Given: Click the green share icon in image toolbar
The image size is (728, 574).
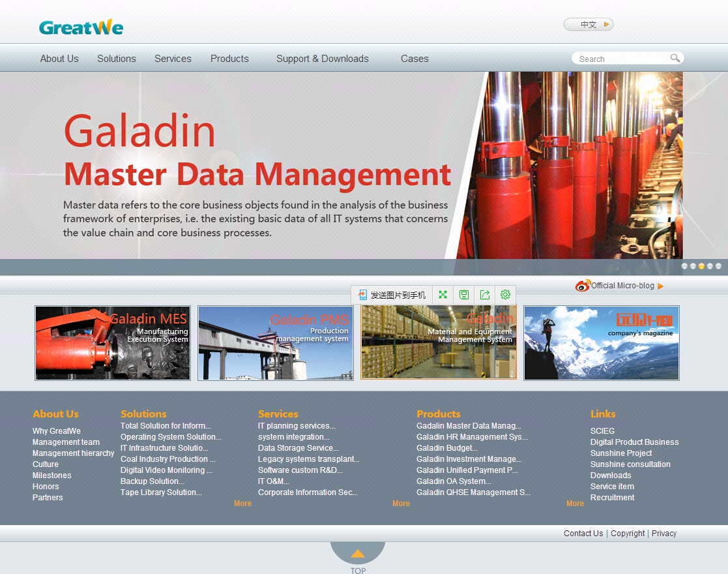Looking at the screenshot, I should [484, 295].
